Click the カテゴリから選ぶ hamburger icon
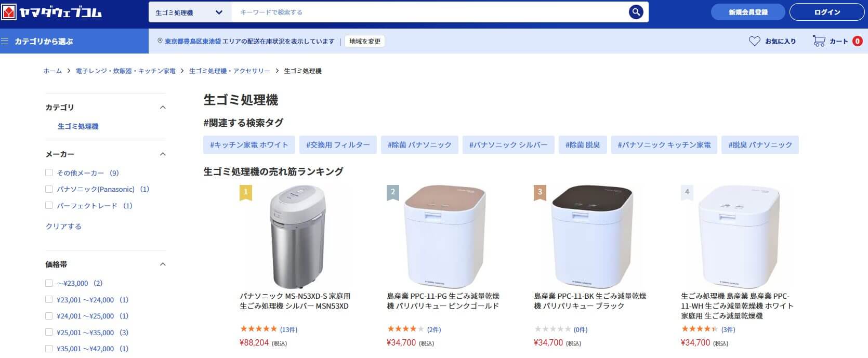 [x=6, y=41]
